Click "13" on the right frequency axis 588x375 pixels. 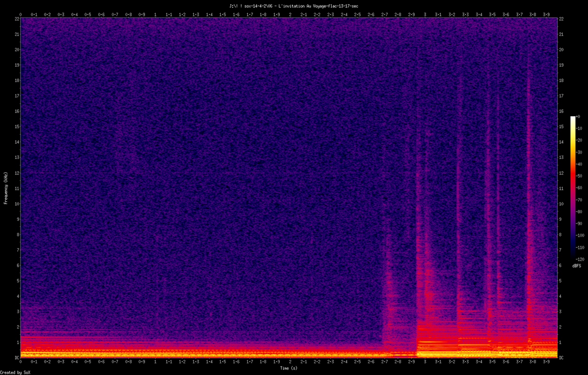[561, 157]
